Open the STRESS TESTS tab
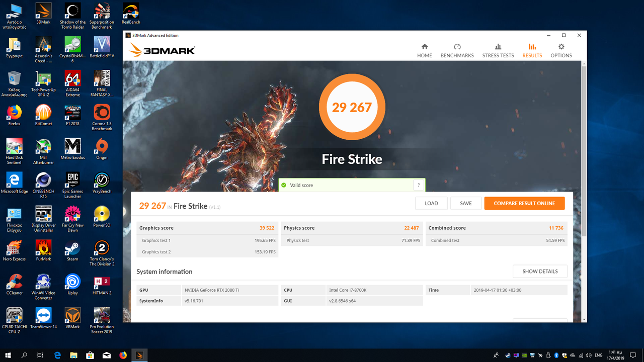The width and height of the screenshot is (644, 362). pos(498,50)
